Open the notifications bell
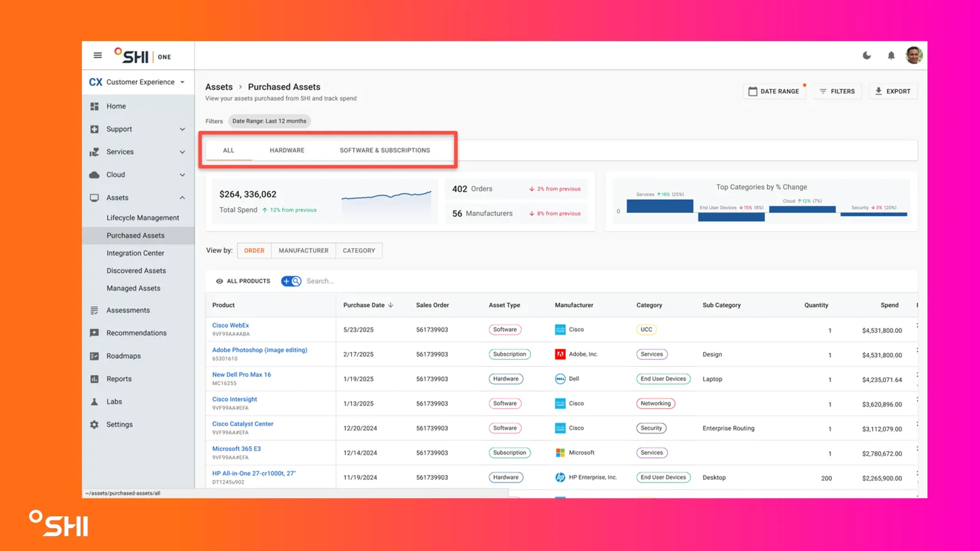Image resolution: width=980 pixels, height=551 pixels. coord(891,56)
